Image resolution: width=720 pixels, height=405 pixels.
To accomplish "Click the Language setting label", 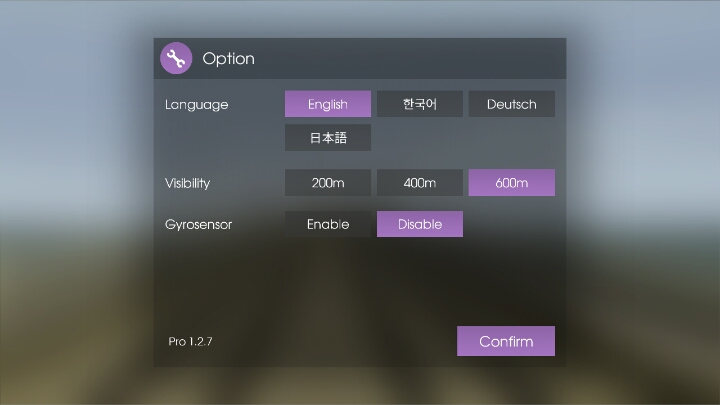I will (197, 104).
